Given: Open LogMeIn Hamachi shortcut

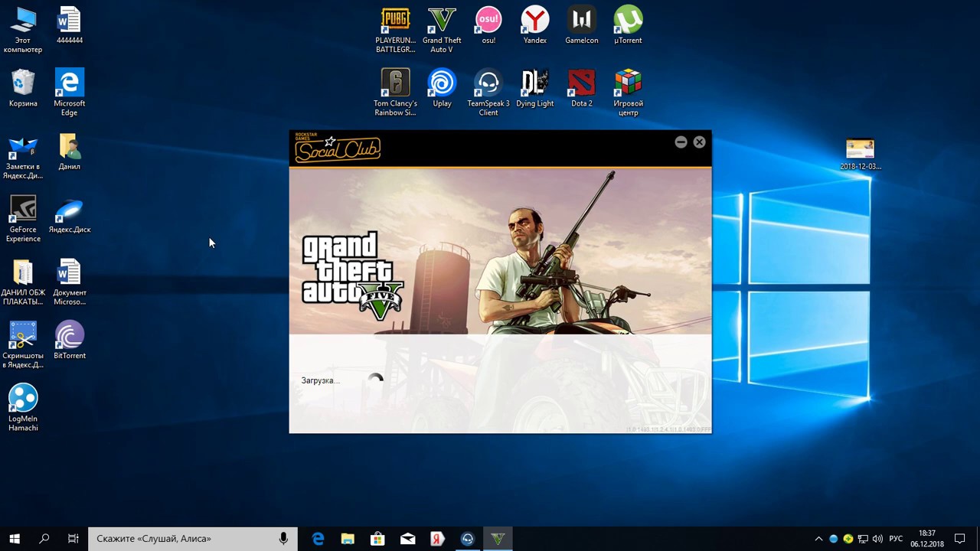Looking at the screenshot, I should tap(23, 409).
